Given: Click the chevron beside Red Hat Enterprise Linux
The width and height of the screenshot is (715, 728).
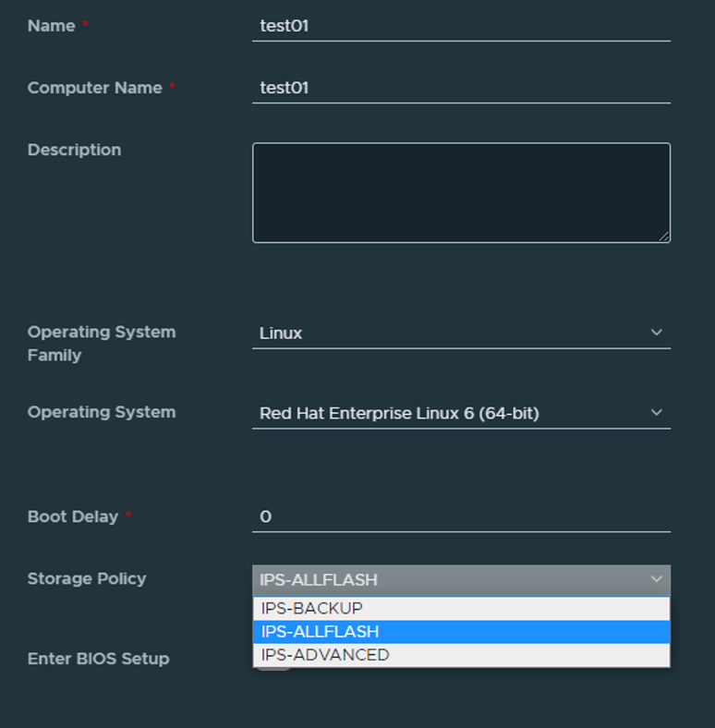Looking at the screenshot, I should [x=656, y=412].
